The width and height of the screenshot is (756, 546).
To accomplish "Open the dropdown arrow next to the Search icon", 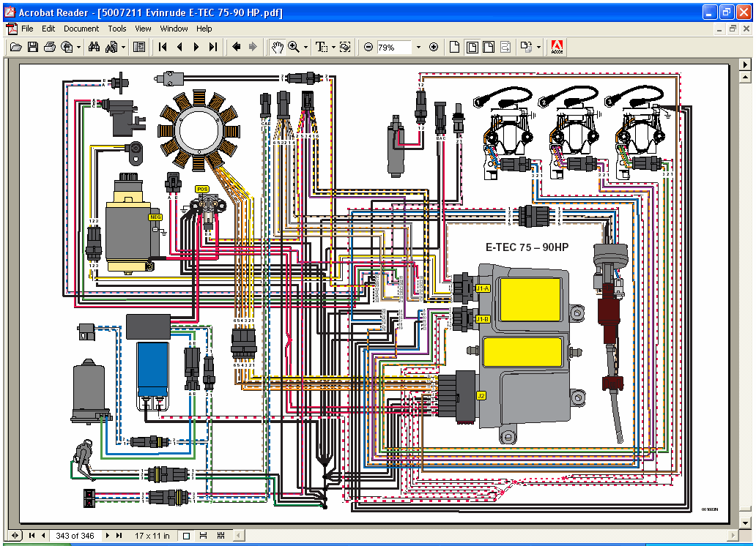I will [123, 48].
